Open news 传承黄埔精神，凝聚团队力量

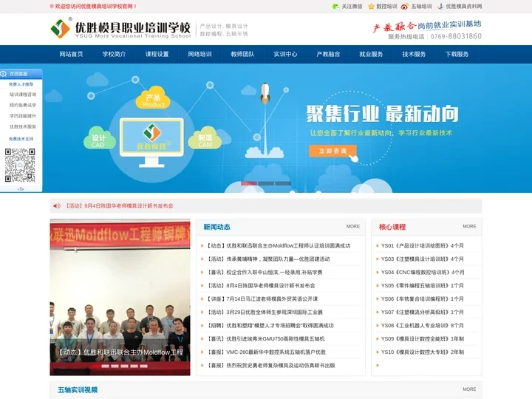click(268, 259)
